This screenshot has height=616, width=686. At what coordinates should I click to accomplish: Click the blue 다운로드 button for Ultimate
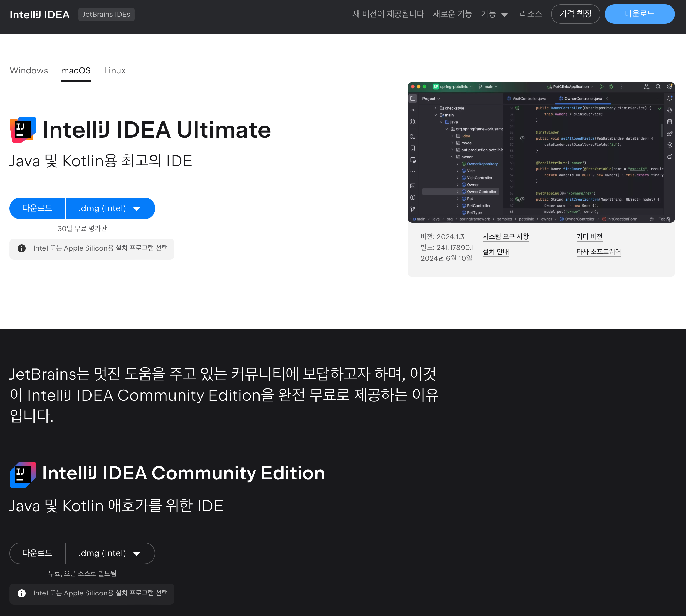[x=37, y=208]
